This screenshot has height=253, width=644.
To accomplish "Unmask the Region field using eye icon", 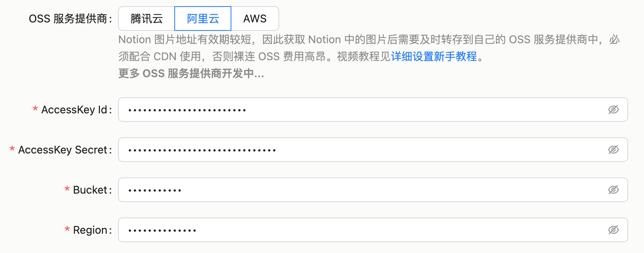I will tap(613, 230).
